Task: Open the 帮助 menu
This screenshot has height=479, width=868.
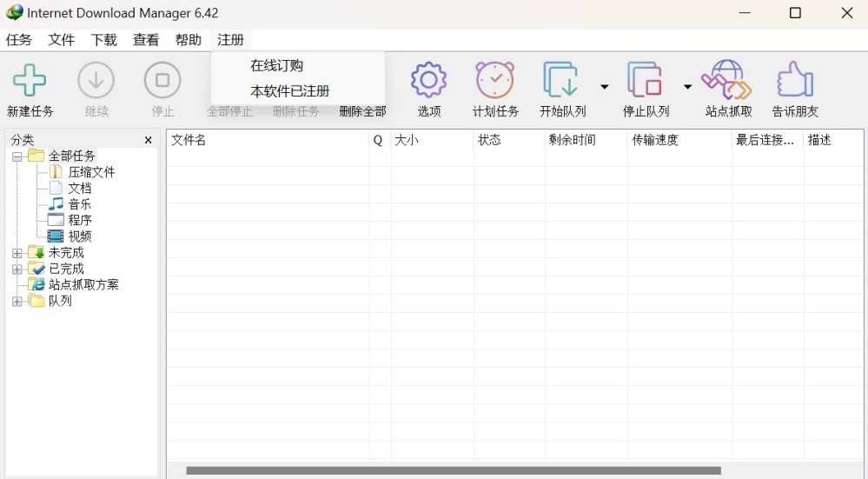Action: coord(189,40)
